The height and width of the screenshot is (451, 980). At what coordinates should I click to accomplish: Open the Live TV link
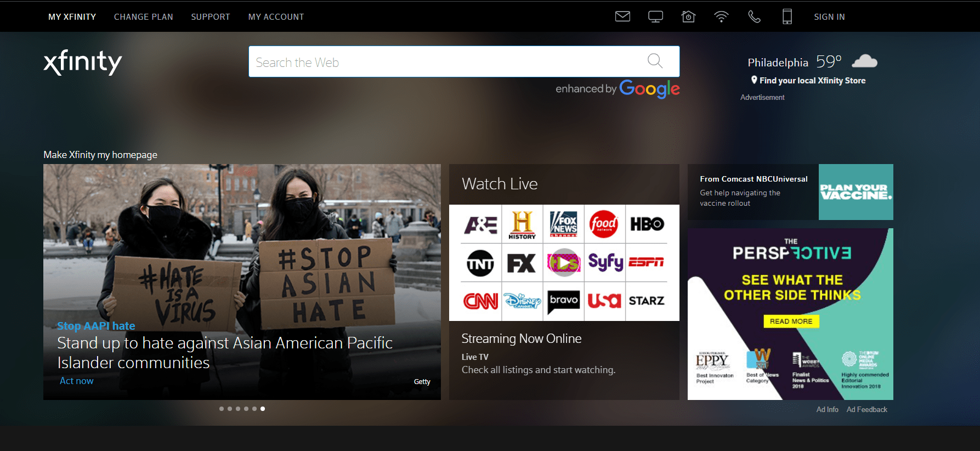475,357
